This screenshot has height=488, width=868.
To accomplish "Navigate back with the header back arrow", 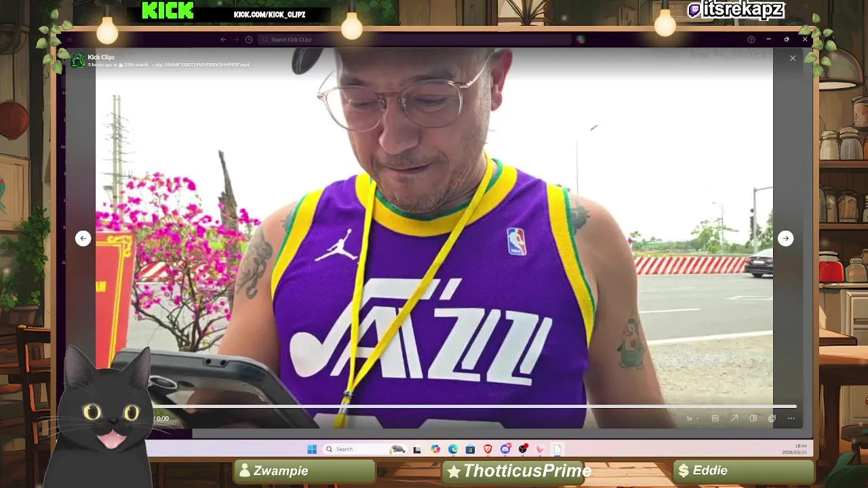I will point(223,39).
